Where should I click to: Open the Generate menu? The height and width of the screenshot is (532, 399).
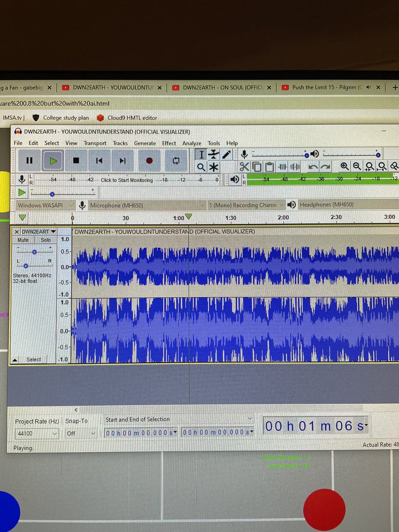145,143
